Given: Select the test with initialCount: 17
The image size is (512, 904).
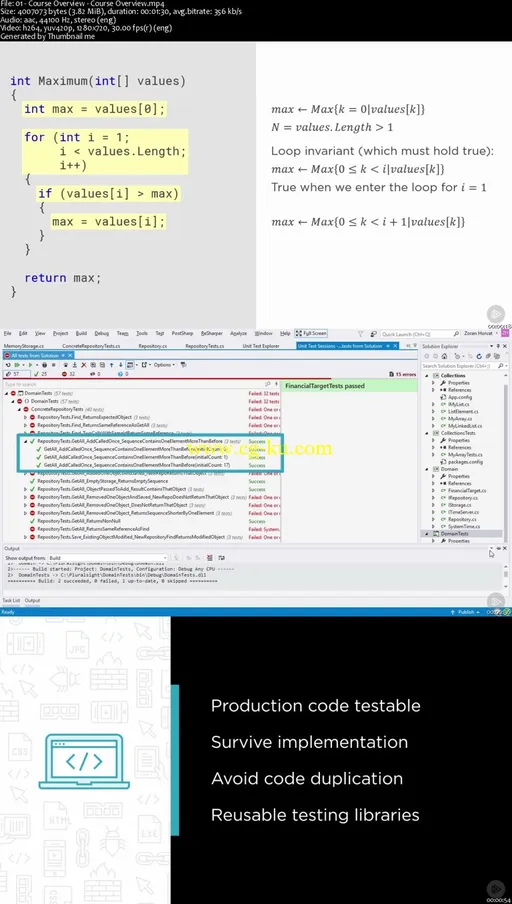Looking at the screenshot, I should tap(137, 465).
